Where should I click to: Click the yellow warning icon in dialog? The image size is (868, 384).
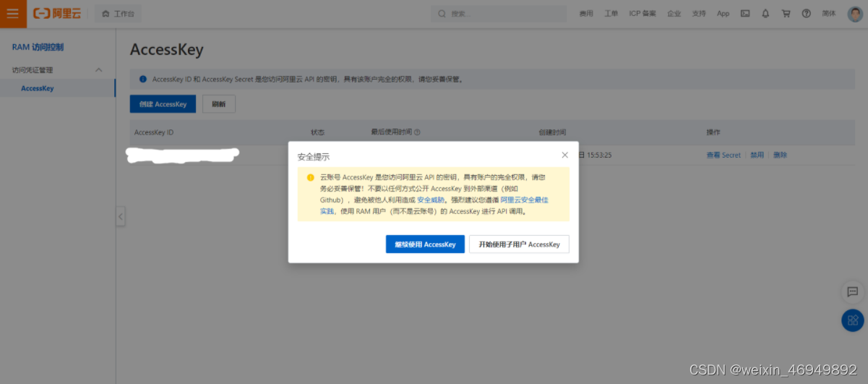pos(310,177)
